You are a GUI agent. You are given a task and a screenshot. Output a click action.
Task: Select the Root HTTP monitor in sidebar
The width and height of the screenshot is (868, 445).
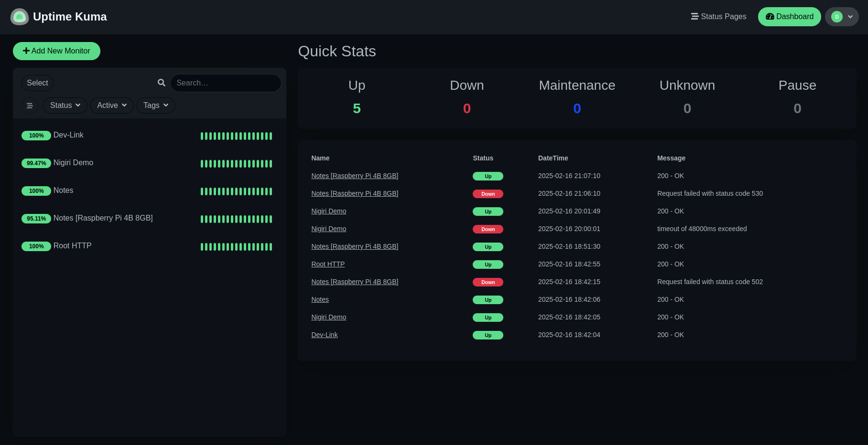coord(150,246)
